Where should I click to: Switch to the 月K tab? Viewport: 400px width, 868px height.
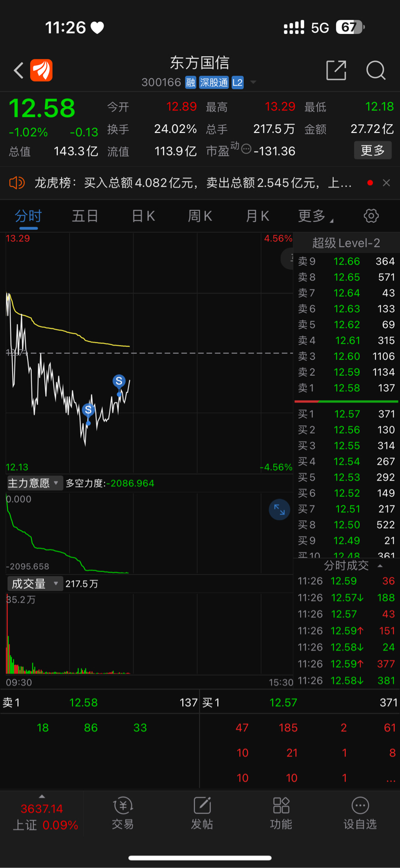pyautogui.click(x=257, y=216)
